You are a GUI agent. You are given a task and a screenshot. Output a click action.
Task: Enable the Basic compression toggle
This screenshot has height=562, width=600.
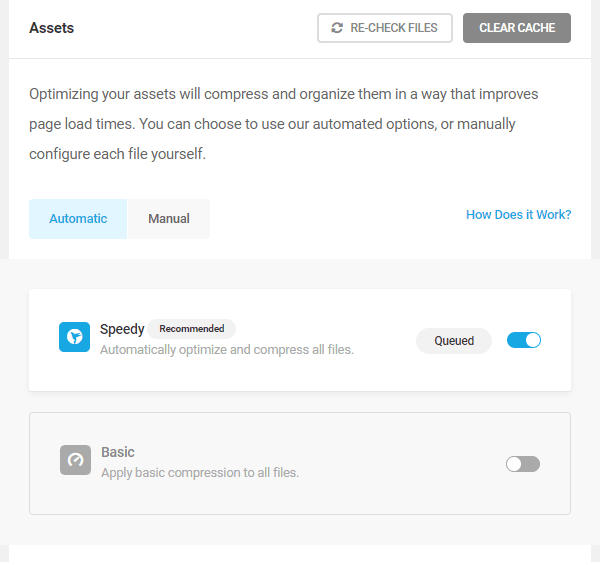point(523,464)
